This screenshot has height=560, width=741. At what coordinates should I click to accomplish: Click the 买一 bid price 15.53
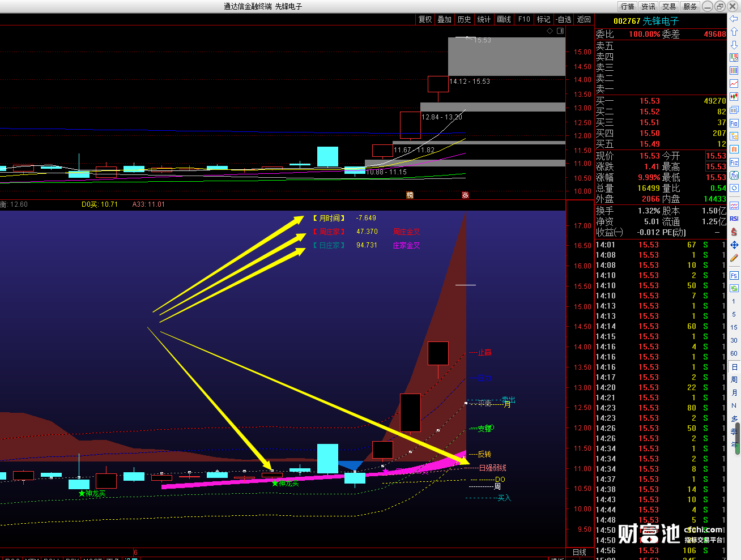[649, 101]
